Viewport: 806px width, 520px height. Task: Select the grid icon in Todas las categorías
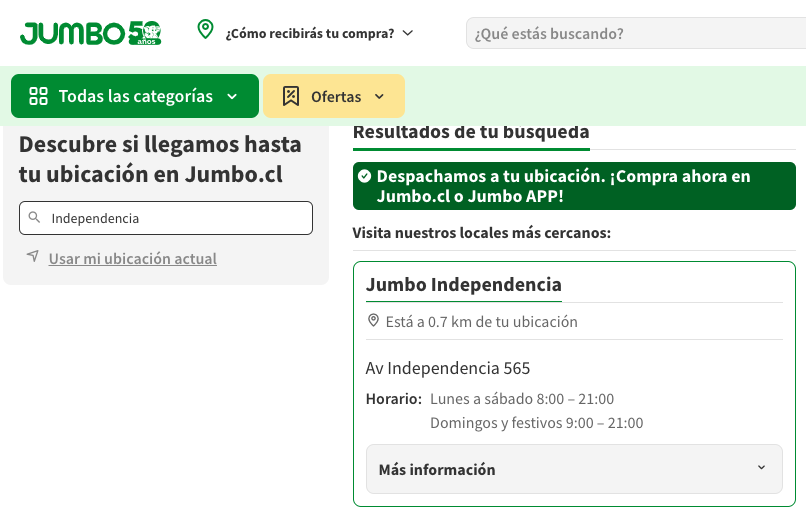pyautogui.click(x=39, y=96)
